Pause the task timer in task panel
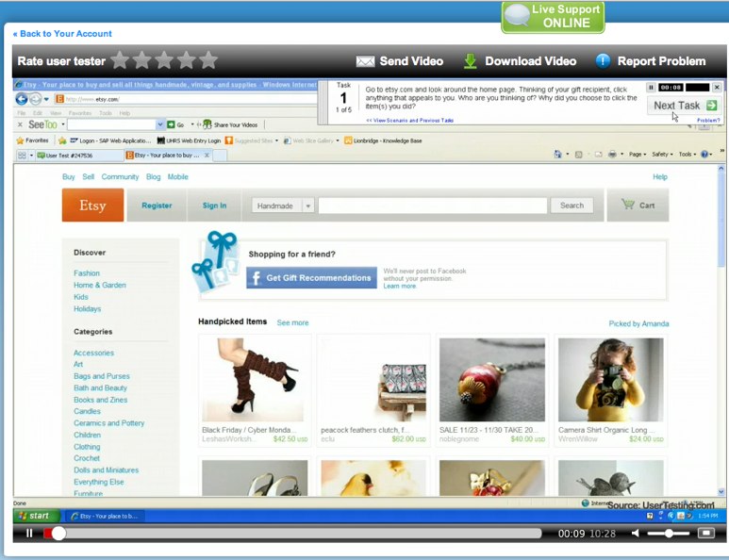 pyautogui.click(x=651, y=88)
